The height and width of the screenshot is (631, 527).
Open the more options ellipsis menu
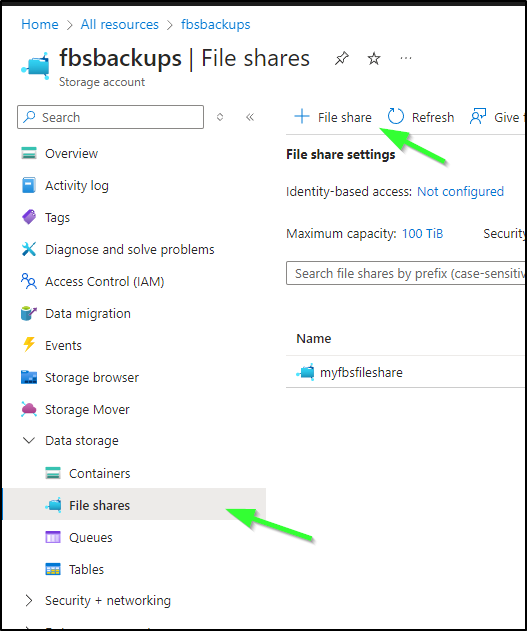[406, 59]
